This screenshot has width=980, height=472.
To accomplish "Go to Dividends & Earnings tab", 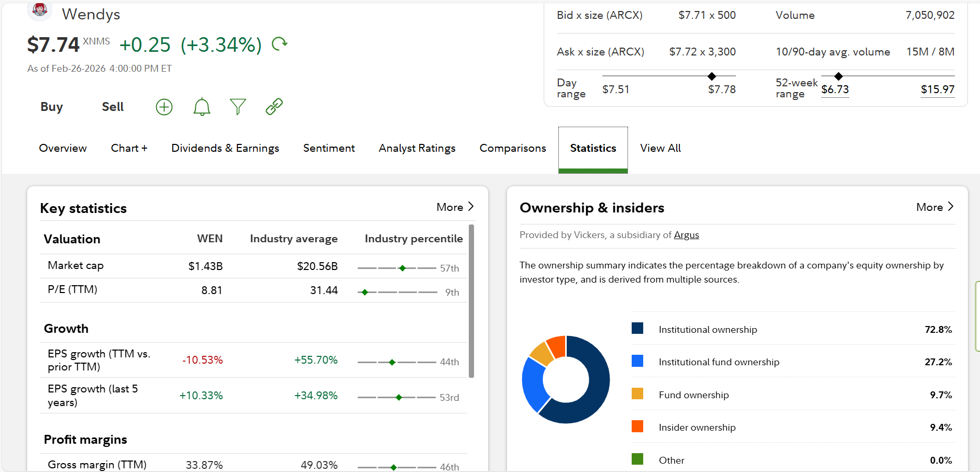I will pyautogui.click(x=225, y=148).
